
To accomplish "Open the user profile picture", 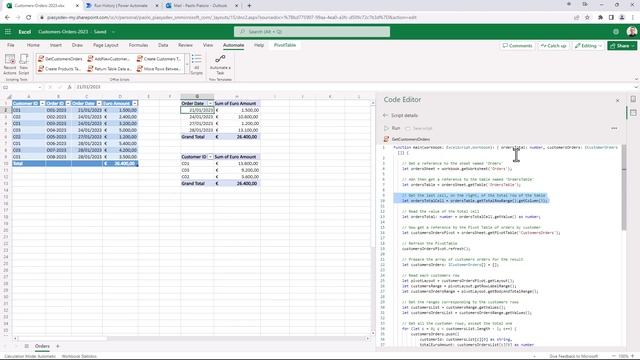I will 631,31.
